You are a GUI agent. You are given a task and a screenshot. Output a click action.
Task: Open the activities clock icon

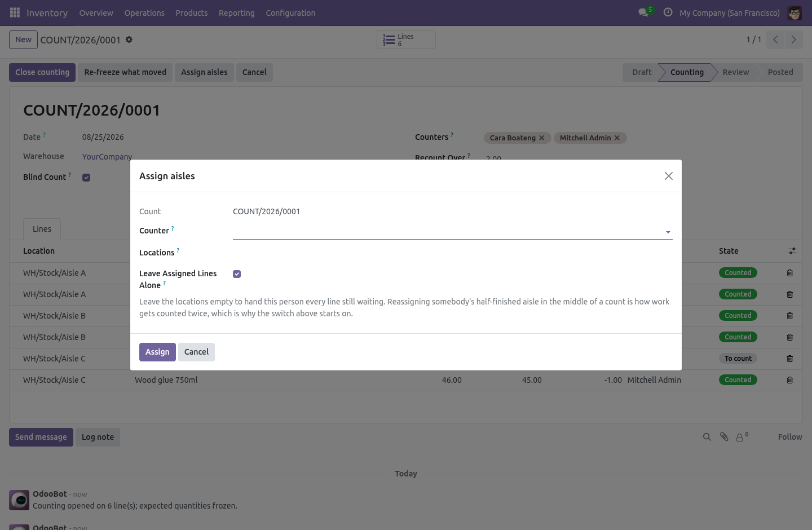(x=668, y=12)
